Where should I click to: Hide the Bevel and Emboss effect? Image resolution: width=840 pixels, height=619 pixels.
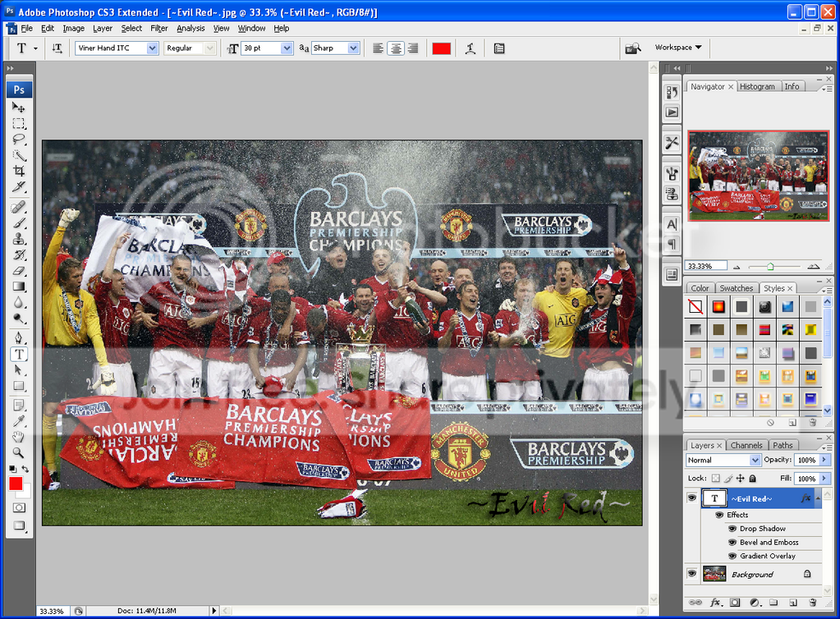click(732, 543)
